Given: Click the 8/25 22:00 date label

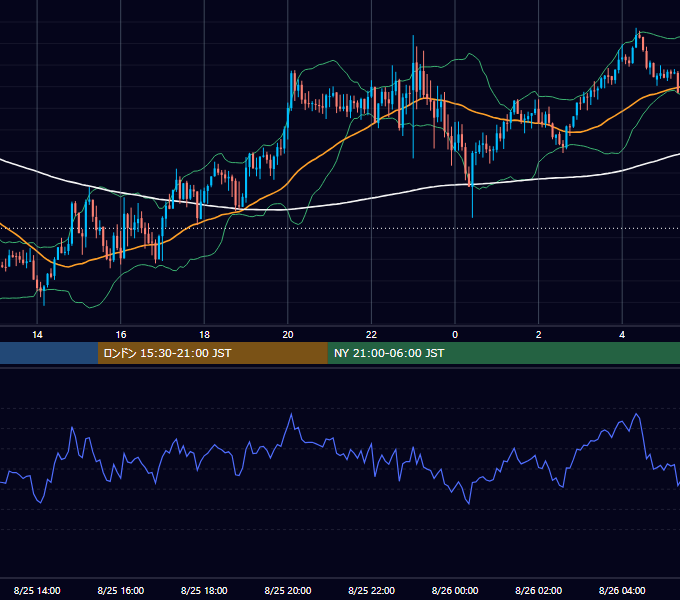Looking at the screenshot, I should 371,590.
